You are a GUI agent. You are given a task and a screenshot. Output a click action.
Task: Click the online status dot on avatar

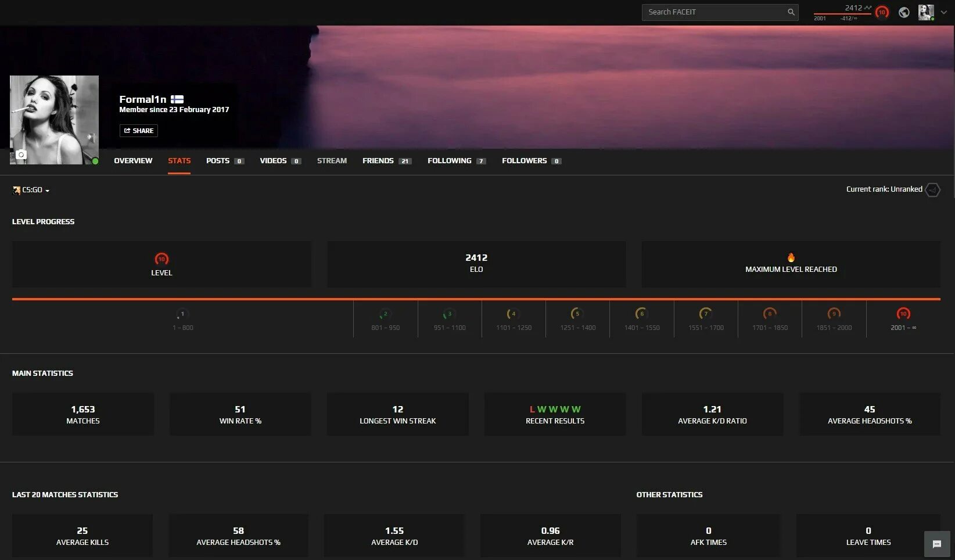click(95, 161)
